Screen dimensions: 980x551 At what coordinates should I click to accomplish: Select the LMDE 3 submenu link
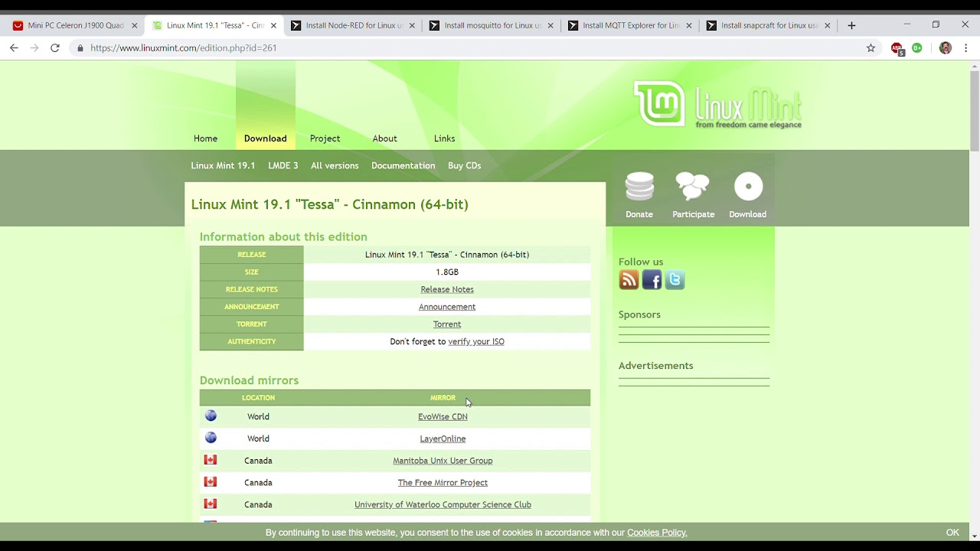[283, 165]
